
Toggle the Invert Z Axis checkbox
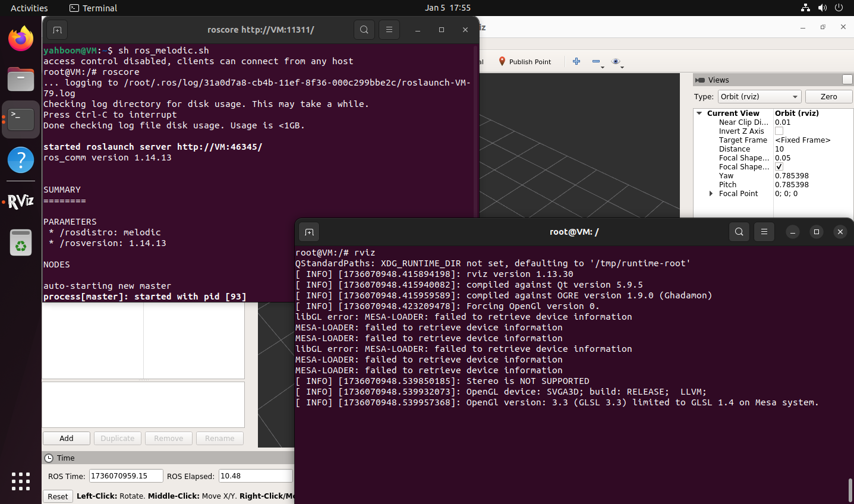779,131
